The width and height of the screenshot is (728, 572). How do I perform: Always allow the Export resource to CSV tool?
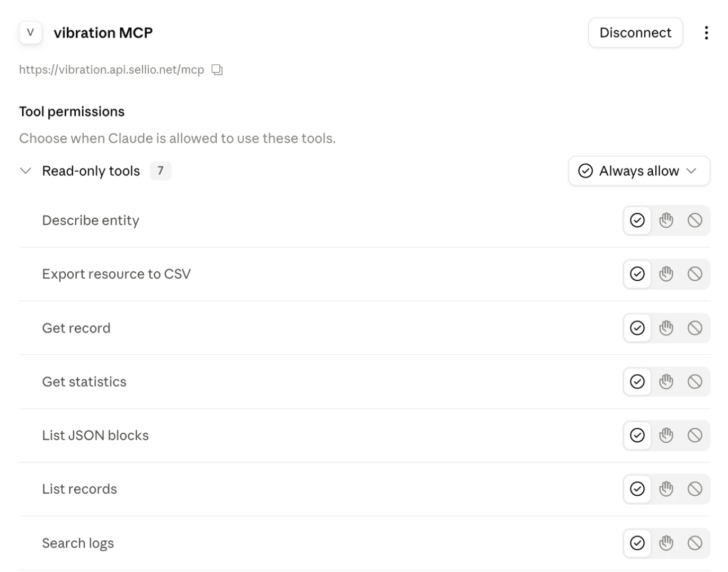tap(637, 274)
